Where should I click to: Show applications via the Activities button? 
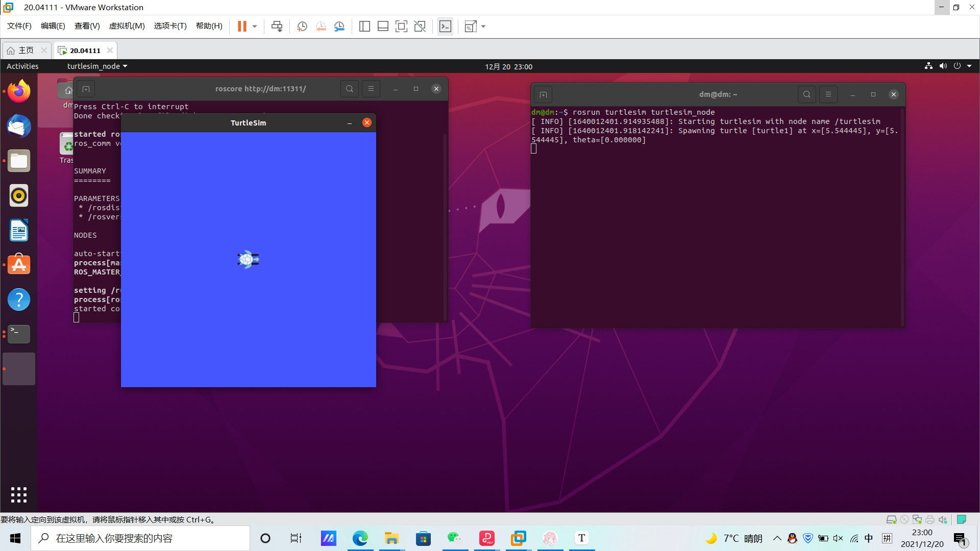coord(22,66)
